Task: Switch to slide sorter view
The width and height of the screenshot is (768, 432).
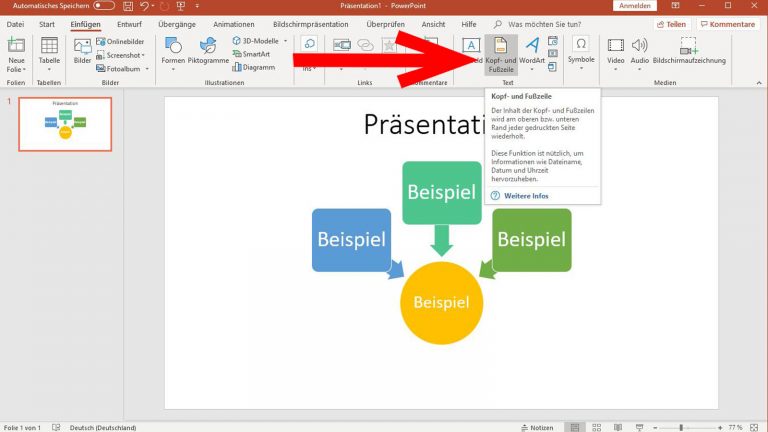Action: 598,426
